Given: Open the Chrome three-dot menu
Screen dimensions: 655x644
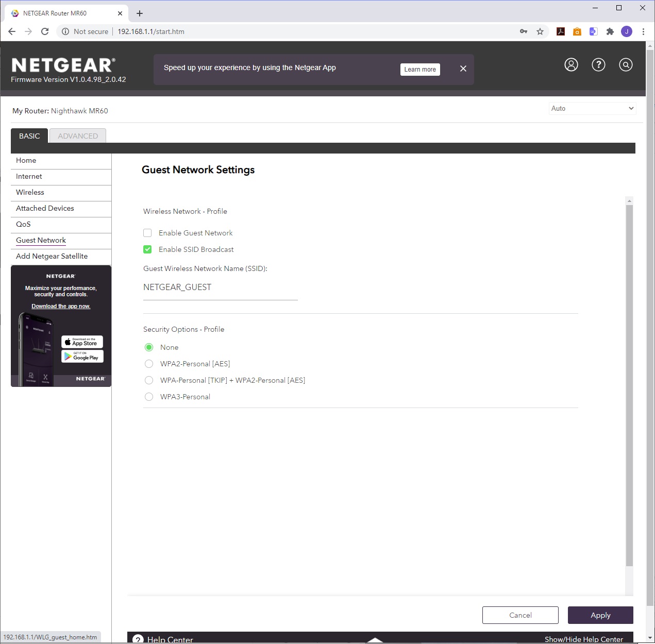Looking at the screenshot, I should tap(643, 31).
